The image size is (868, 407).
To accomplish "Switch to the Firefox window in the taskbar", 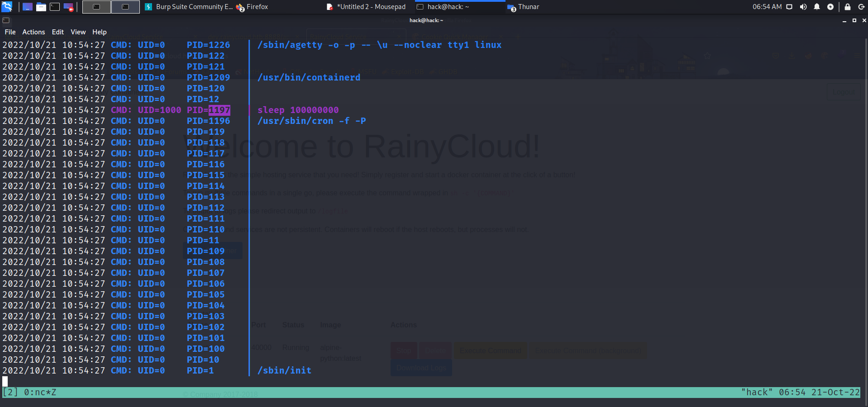I will tap(252, 7).
